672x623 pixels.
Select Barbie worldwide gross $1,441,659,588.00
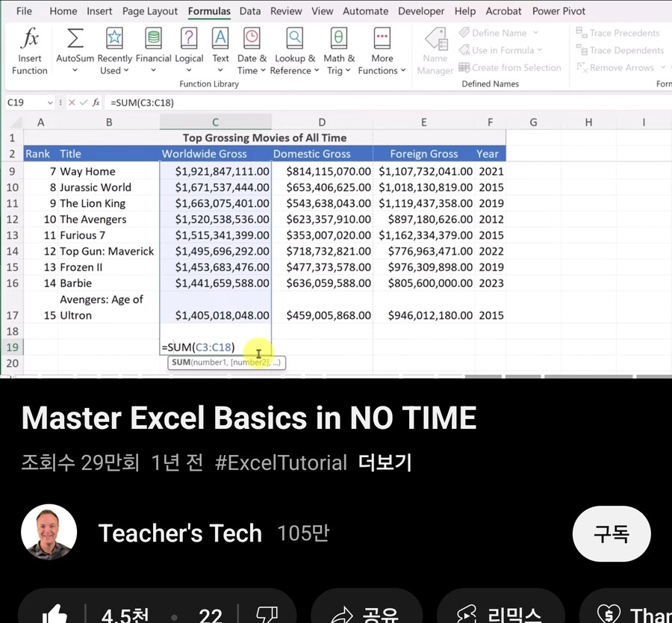point(215,283)
